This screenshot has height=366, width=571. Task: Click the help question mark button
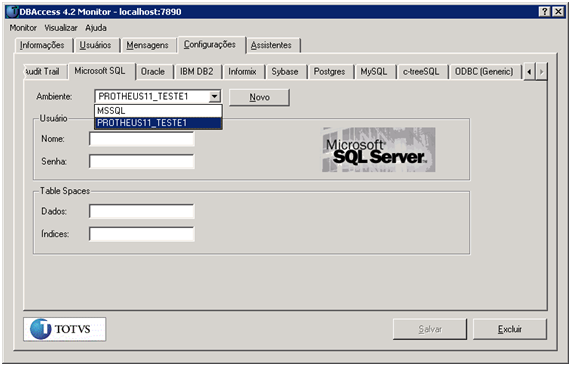(544, 12)
